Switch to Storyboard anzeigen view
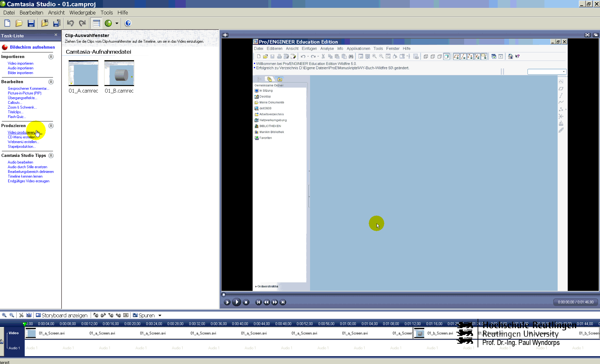The height and width of the screenshot is (364, 600). (62, 315)
